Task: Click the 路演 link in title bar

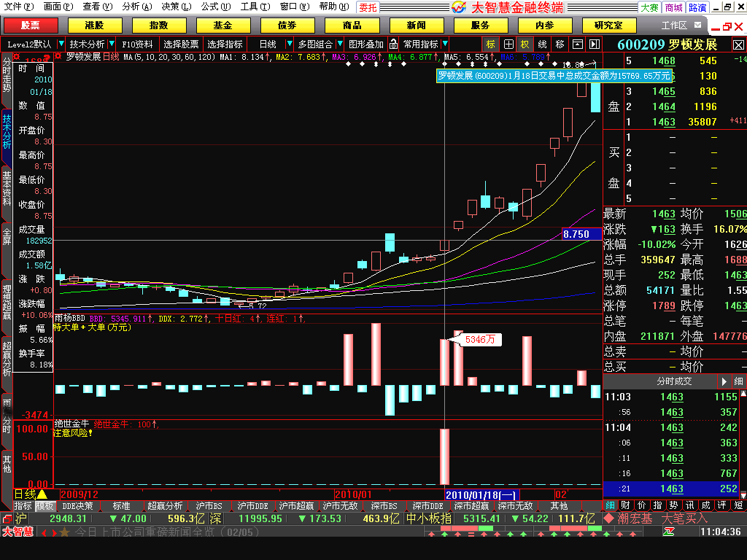Action: point(697,7)
